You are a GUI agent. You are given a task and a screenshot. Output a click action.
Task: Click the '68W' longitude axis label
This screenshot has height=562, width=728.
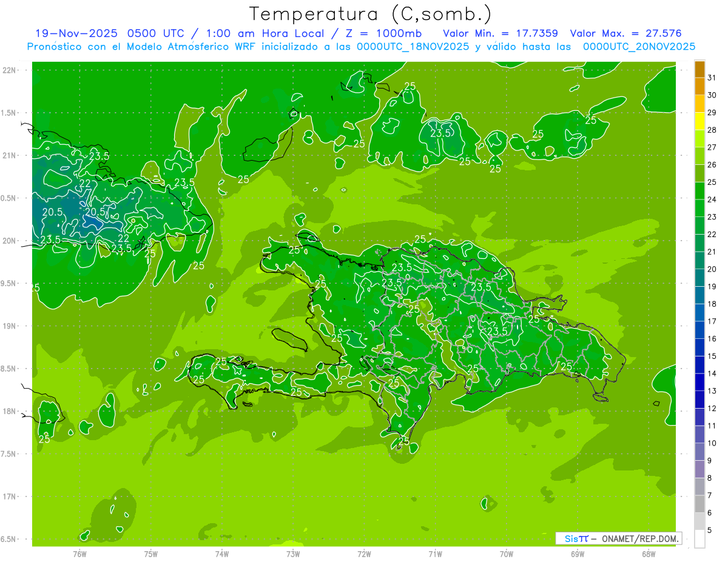tap(649, 554)
